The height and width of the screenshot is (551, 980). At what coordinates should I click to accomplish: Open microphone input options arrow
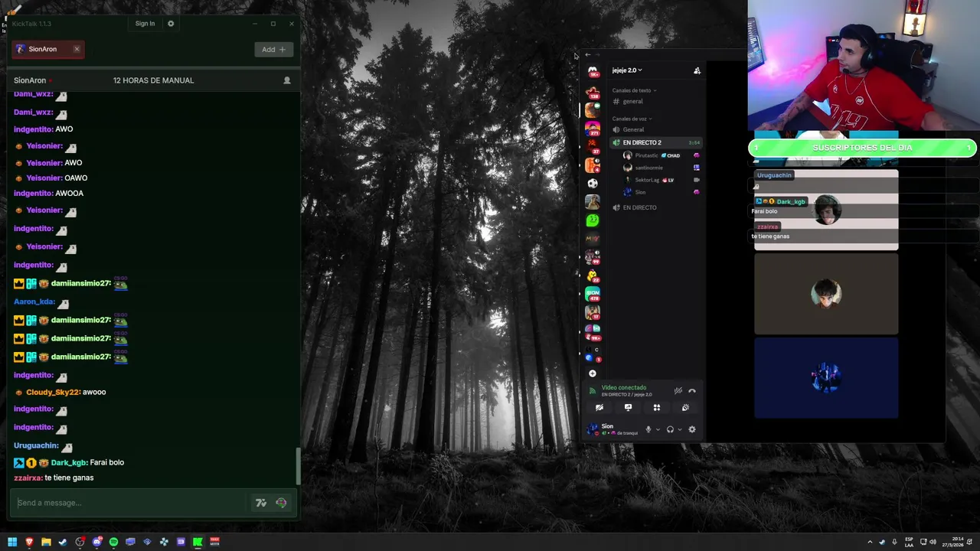click(658, 430)
